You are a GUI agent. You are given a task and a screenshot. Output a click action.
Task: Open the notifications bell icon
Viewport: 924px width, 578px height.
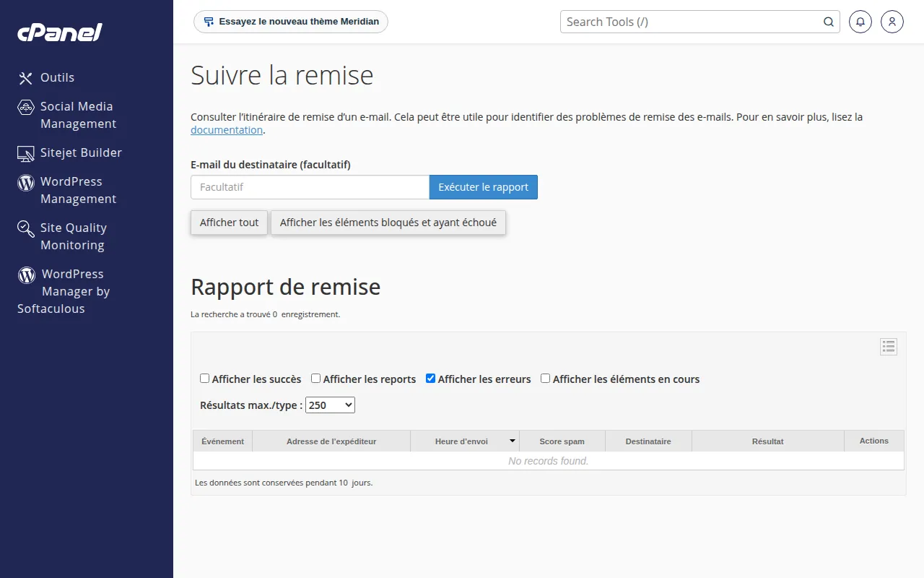tap(860, 22)
